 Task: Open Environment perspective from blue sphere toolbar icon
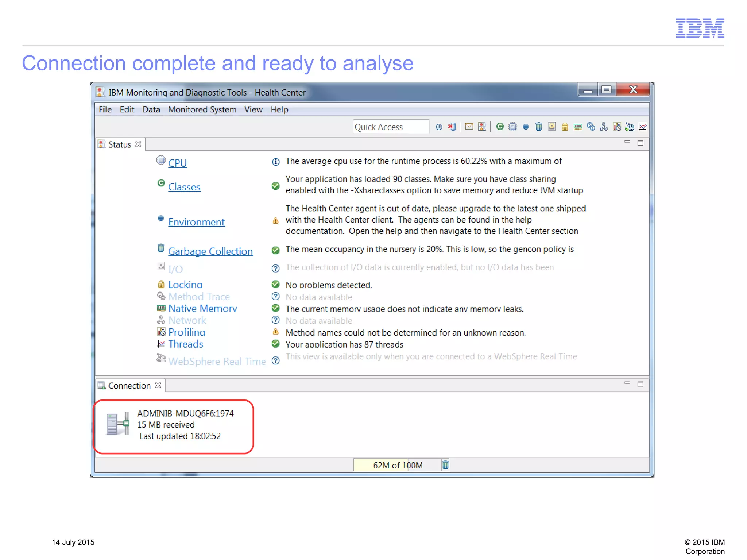coord(526,127)
